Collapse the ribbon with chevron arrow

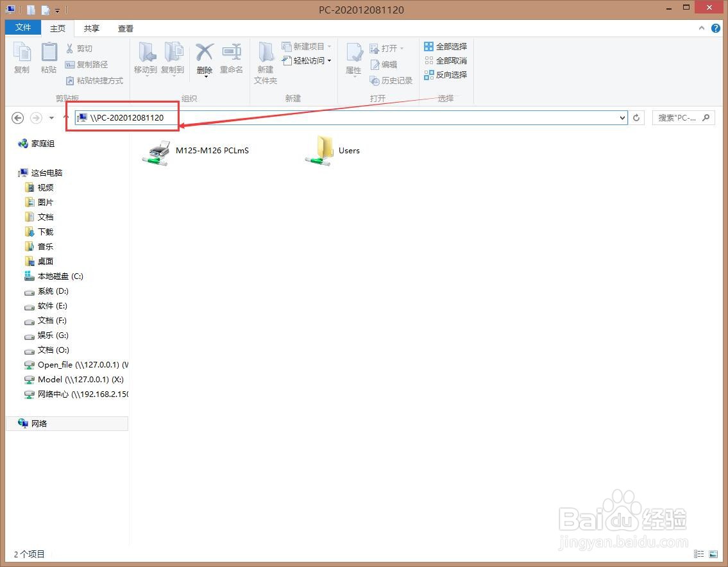coord(702,28)
